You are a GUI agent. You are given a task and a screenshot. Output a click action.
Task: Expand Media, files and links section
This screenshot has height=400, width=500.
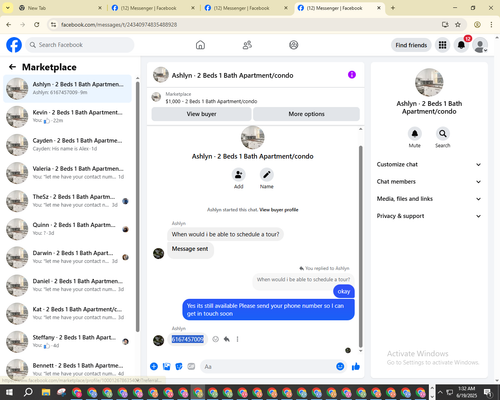429,199
